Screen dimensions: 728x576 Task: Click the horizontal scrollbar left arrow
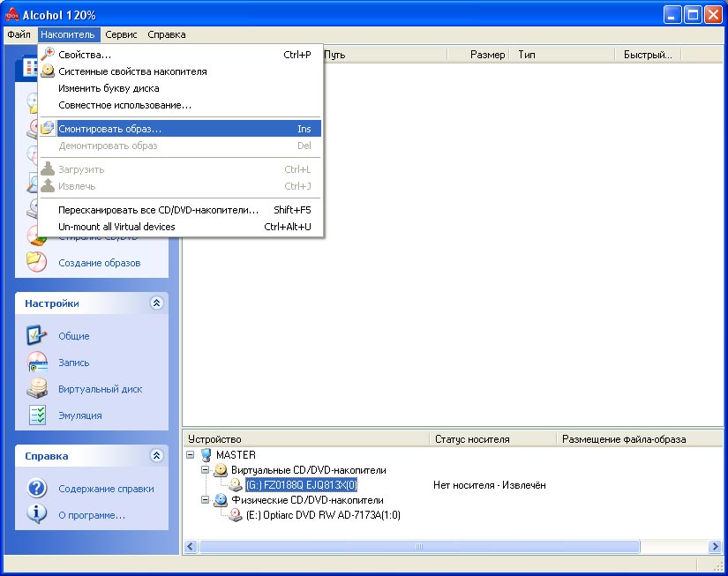191,546
